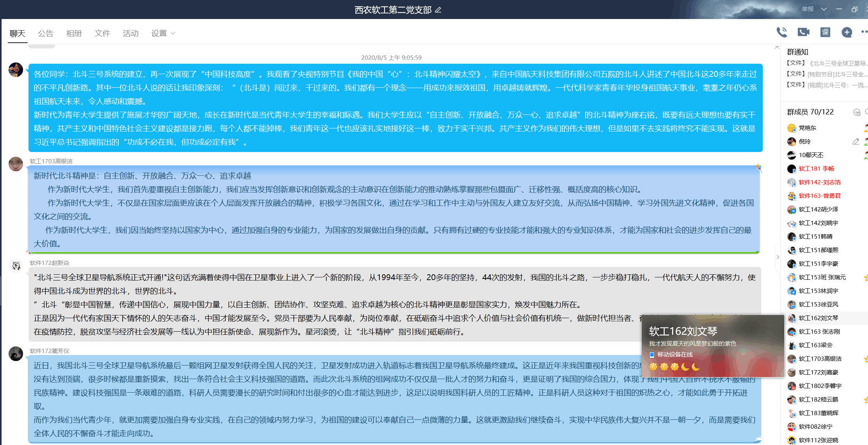
Task: Click the mobile-device-online icon on 刘文琴's card
Action: click(x=651, y=355)
